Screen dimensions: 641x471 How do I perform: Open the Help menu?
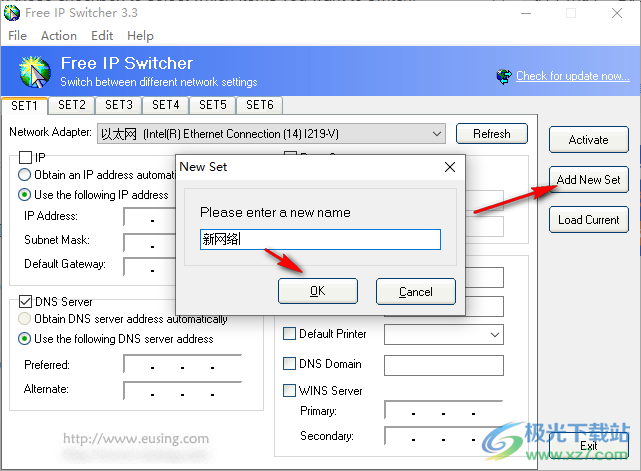point(140,36)
